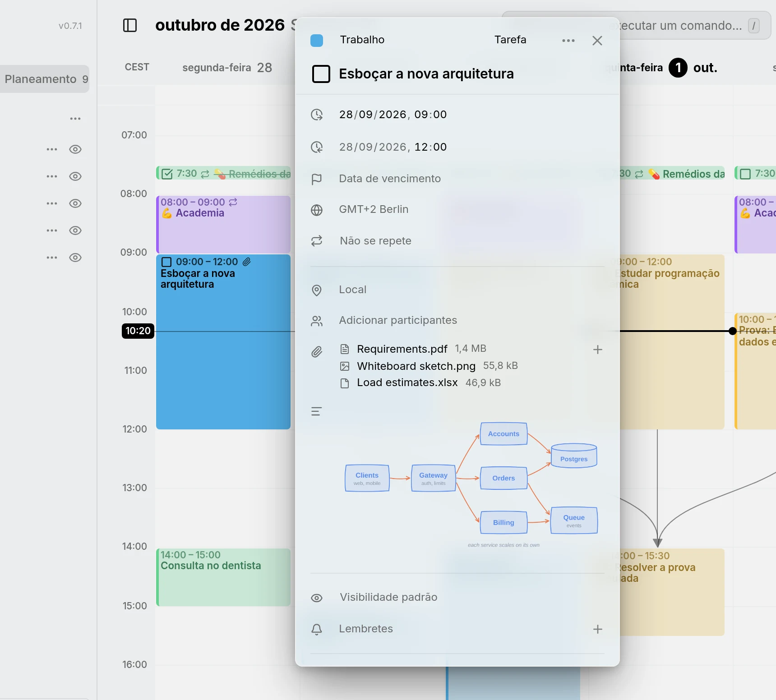The image size is (776, 700).
Task: Open topmost three-dot menu in sidebar
Action: coord(75,119)
